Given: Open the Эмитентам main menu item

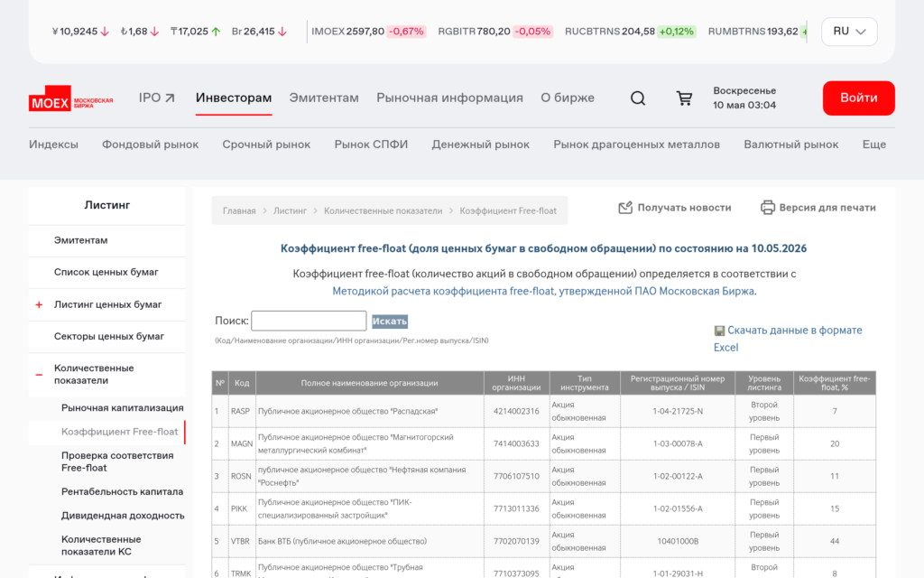Looking at the screenshot, I should (324, 98).
